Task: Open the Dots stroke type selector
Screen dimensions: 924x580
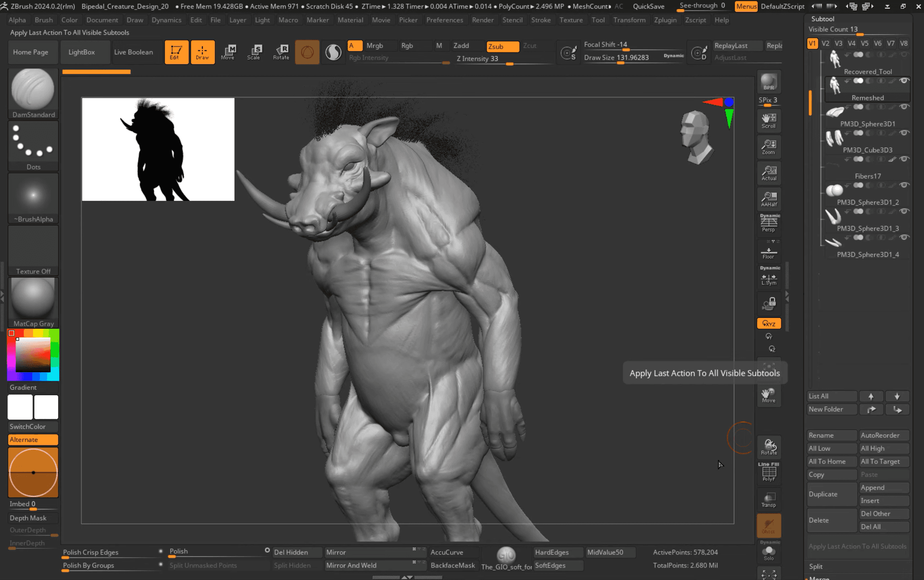Action: tap(33, 142)
